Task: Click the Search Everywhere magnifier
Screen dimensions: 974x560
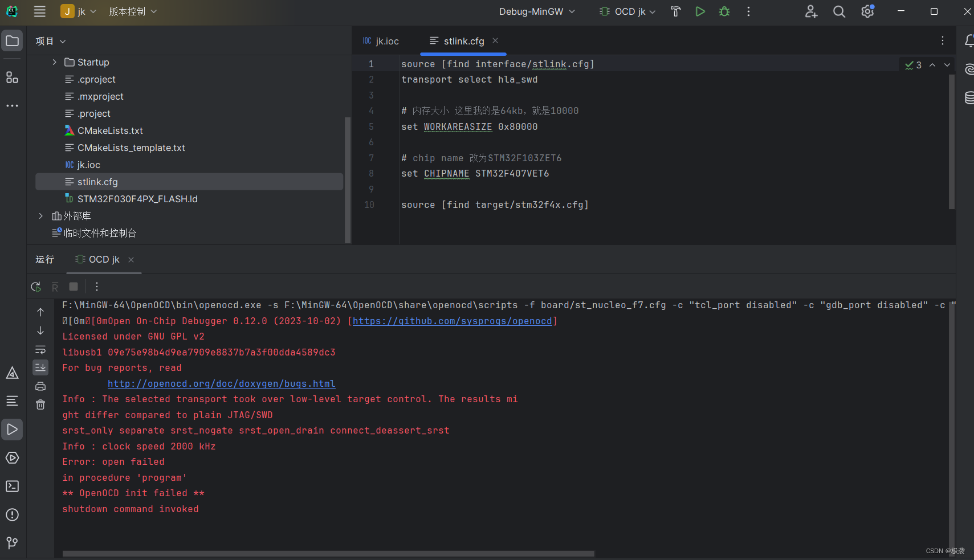Action: tap(839, 11)
